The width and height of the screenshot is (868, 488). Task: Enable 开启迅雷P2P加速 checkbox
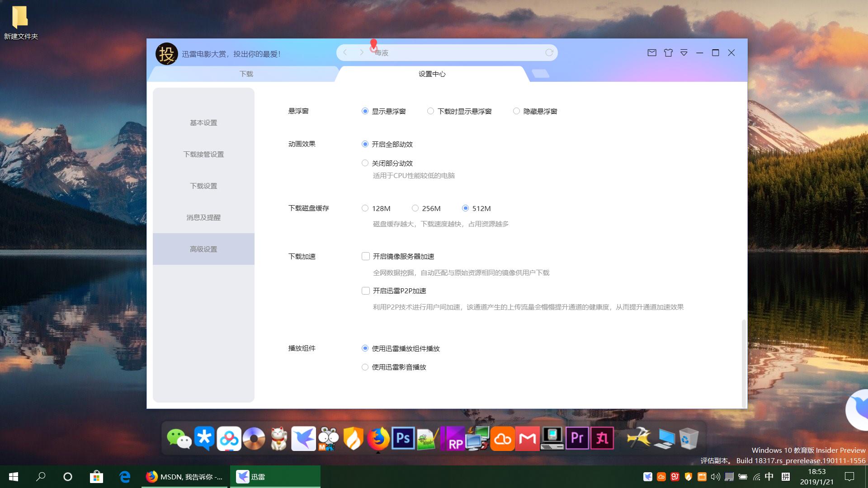point(365,291)
